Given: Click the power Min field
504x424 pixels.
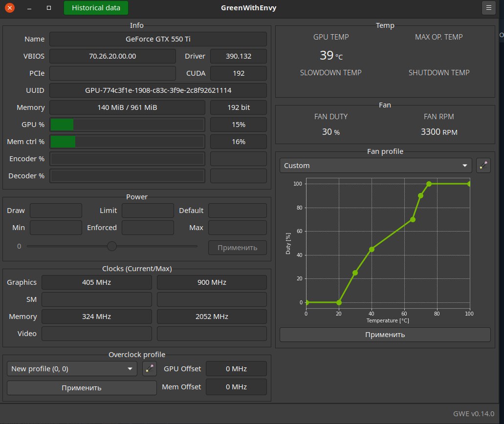Looking at the screenshot, I should (x=56, y=228).
